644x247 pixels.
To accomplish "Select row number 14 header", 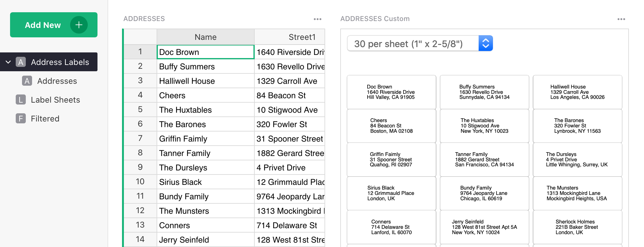I will coord(140,239).
